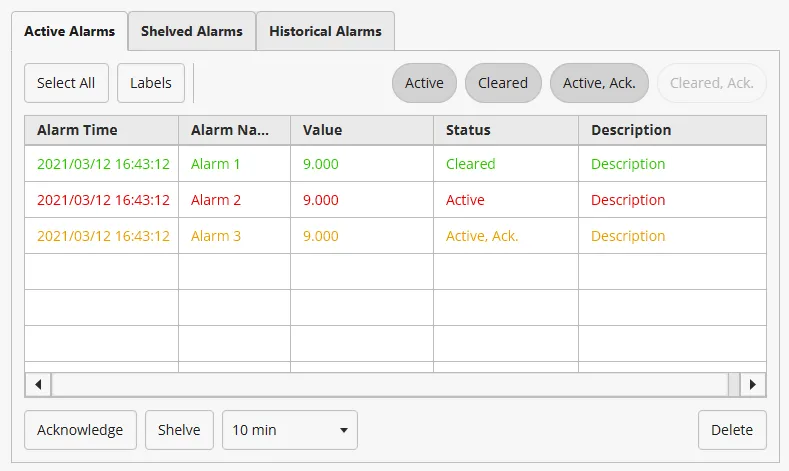Select the Active Alarms tab
Image resolution: width=789 pixels, height=471 pixels.
pyautogui.click(x=70, y=31)
